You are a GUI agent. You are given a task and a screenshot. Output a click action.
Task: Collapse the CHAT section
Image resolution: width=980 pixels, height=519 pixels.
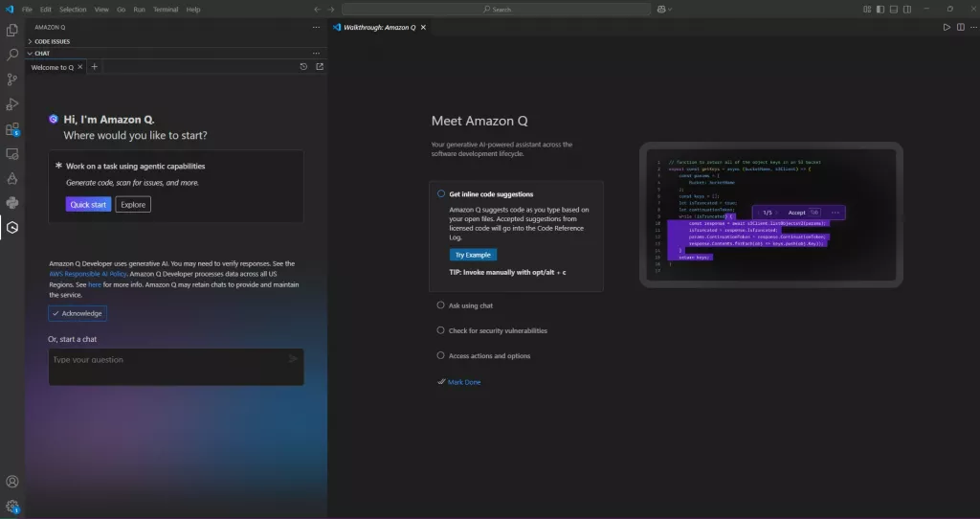[42, 54]
